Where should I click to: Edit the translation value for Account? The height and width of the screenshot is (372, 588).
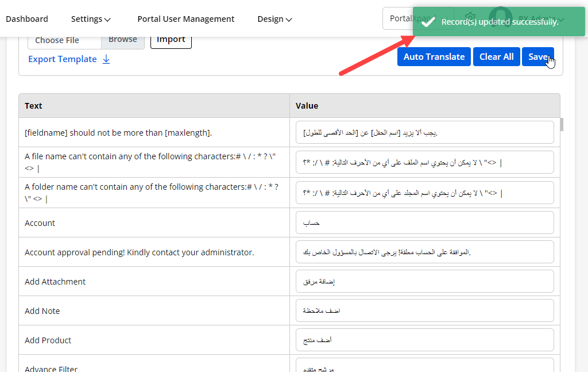(x=424, y=223)
